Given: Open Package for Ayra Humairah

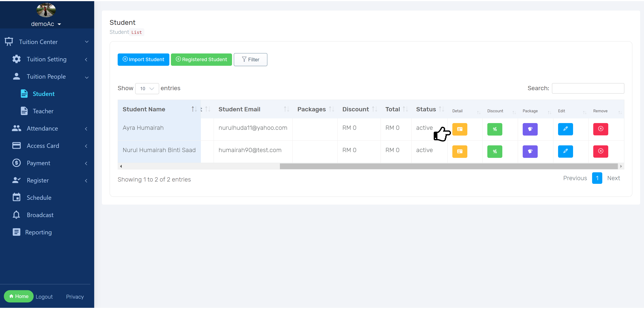Looking at the screenshot, I should tap(530, 129).
